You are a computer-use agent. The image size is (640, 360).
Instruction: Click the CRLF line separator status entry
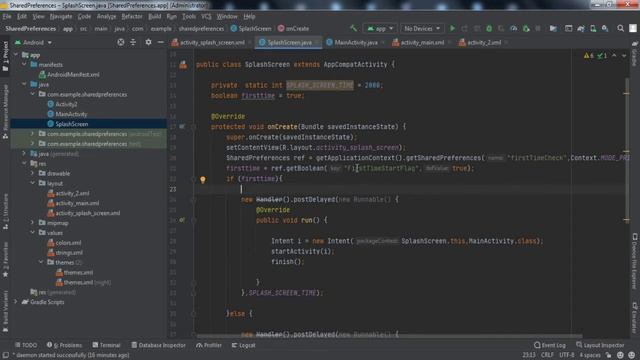pyautogui.click(x=547, y=355)
